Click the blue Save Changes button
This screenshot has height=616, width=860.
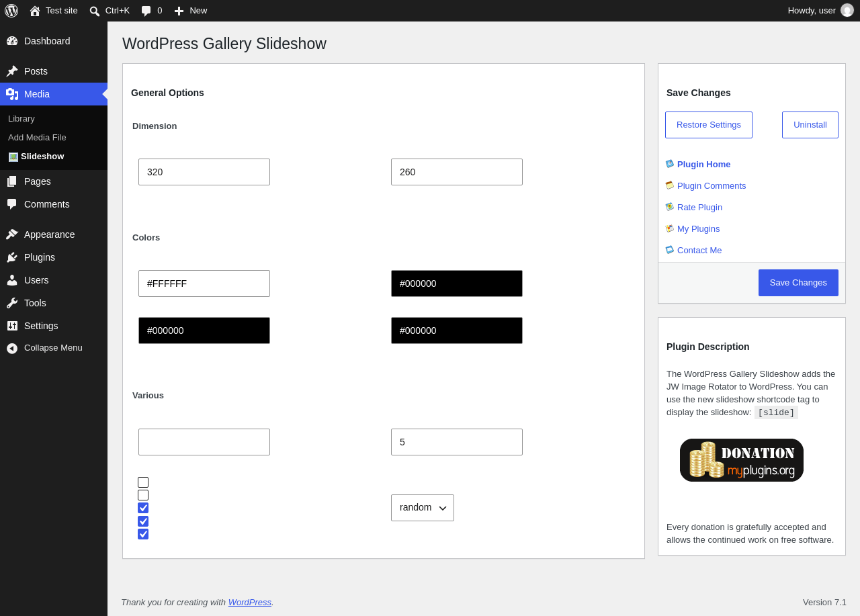tap(798, 283)
